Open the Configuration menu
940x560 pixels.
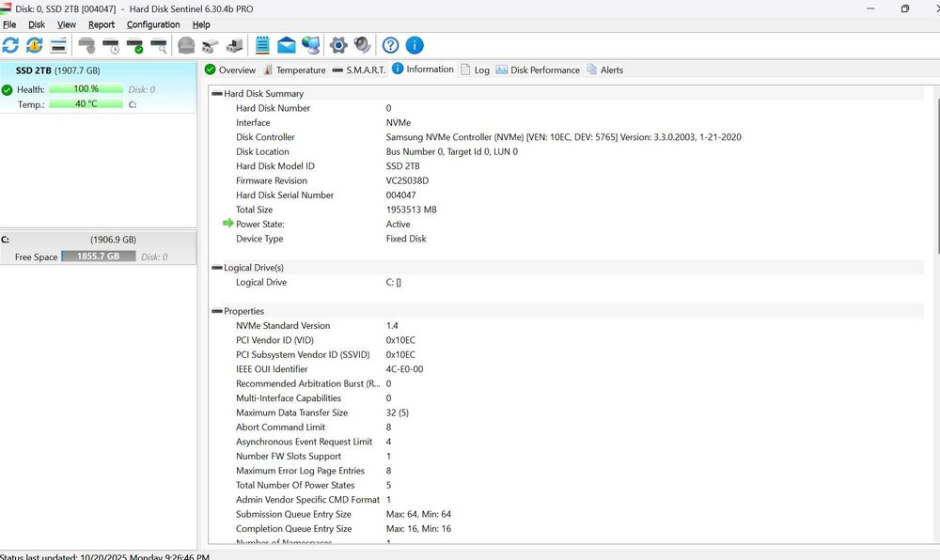tap(153, 24)
